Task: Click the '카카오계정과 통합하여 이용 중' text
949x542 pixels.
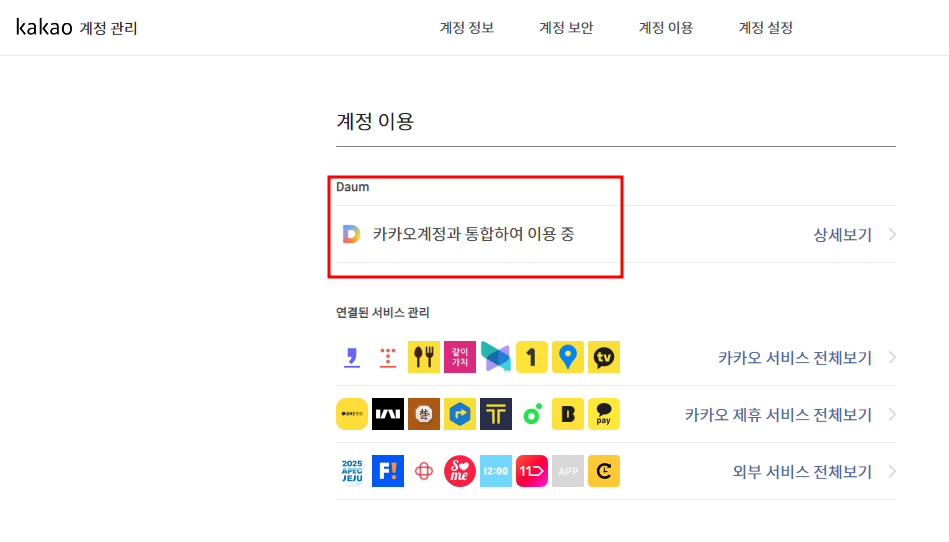Action: click(x=473, y=234)
